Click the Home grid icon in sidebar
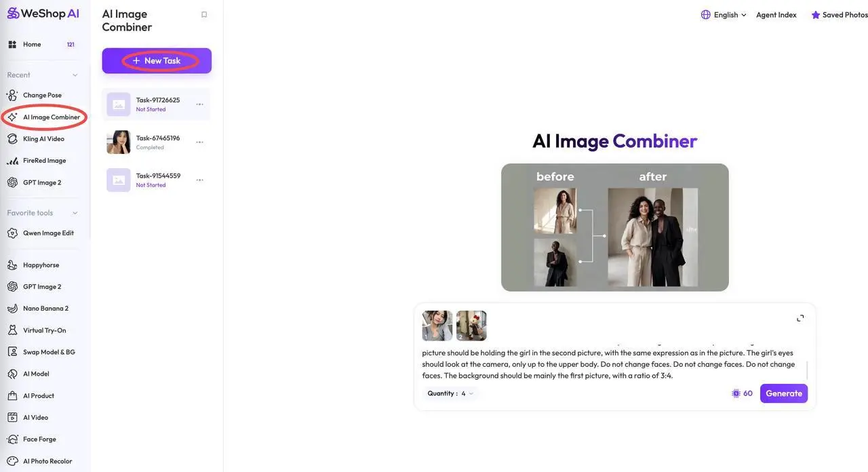868x472 pixels. [12, 44]
